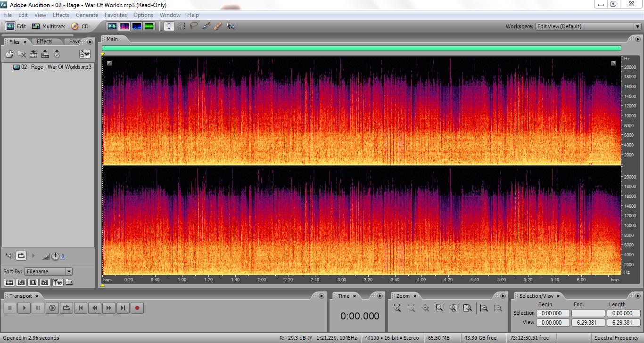The height and width of the screenshot is (343, 644).
Task: Toggle show video files filter
Action: tap(33, 282)
